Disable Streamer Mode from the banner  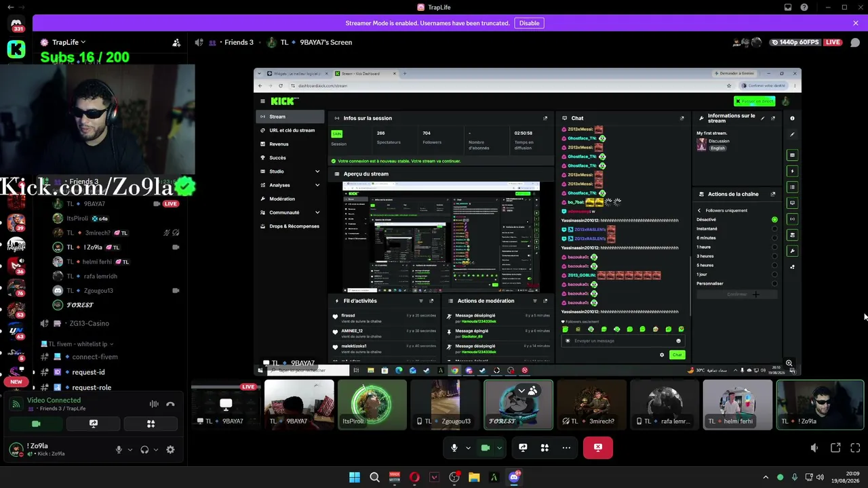tap(529, 23)
